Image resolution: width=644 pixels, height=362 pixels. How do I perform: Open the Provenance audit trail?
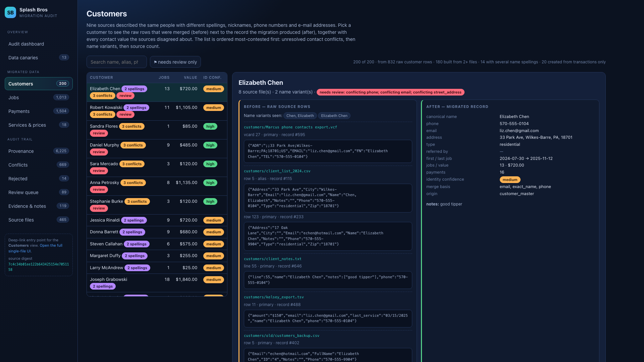pos(39,151)
